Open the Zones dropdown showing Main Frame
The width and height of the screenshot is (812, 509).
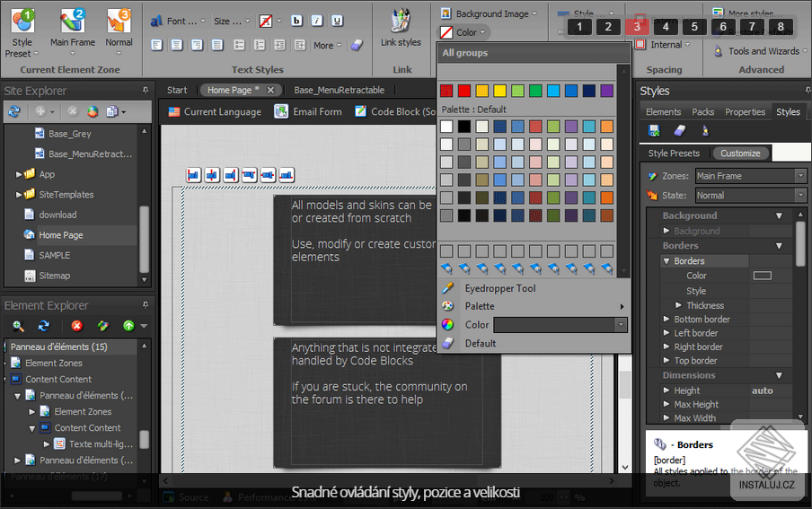[751, 176]
